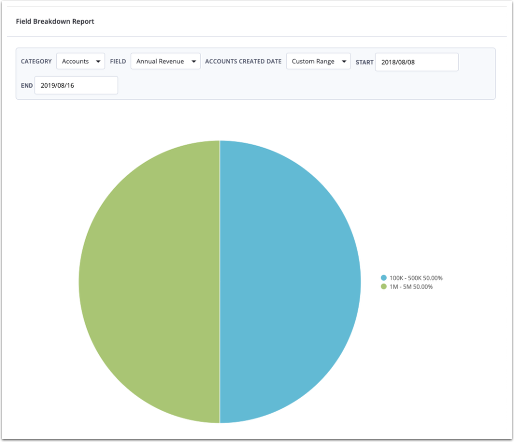Click the FIELD filter label

click(x=118, y=61)
